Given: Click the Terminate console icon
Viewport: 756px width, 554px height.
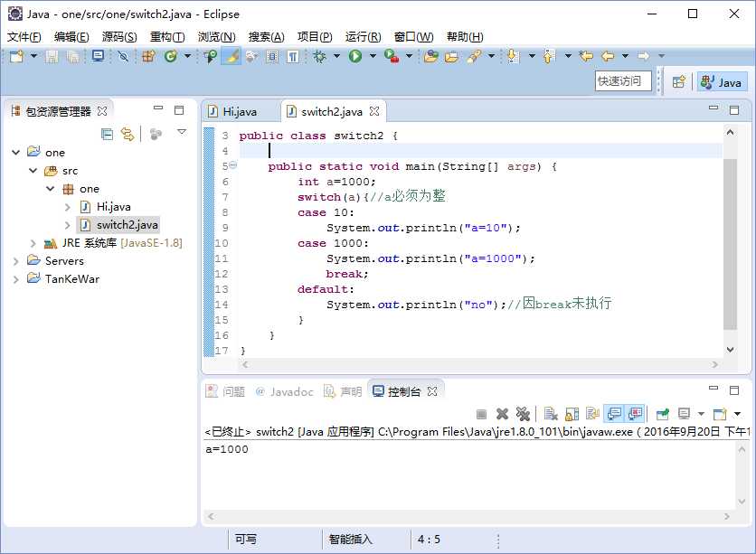Looking at the screenshot, I should coord(481,414).
